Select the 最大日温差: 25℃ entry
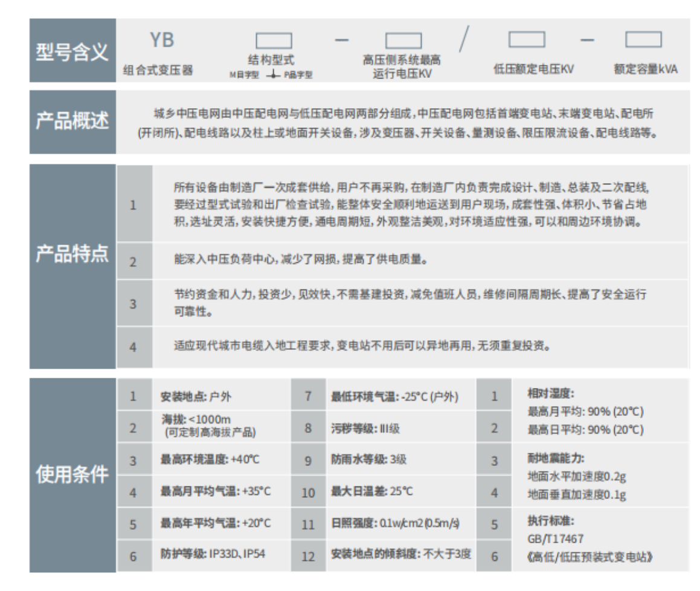700x591 pixels. pyautogui.click(x=372, y=492)
